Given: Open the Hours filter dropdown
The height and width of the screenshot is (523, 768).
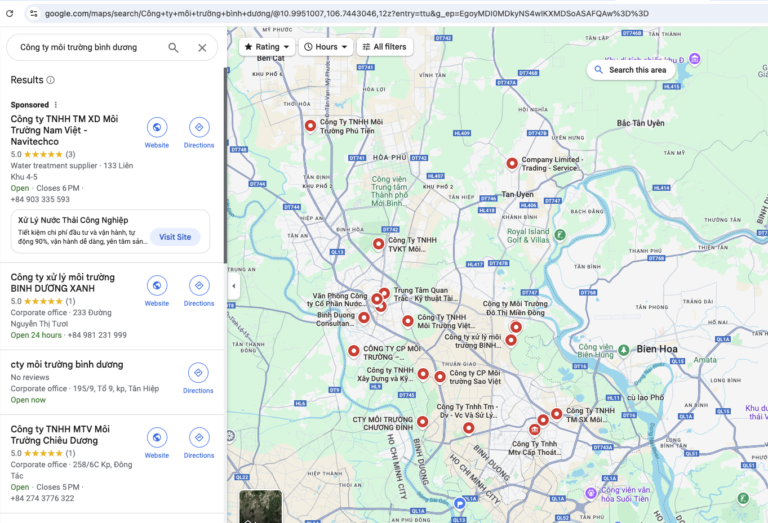Looking at the screenshot, I should click(326, 47).
